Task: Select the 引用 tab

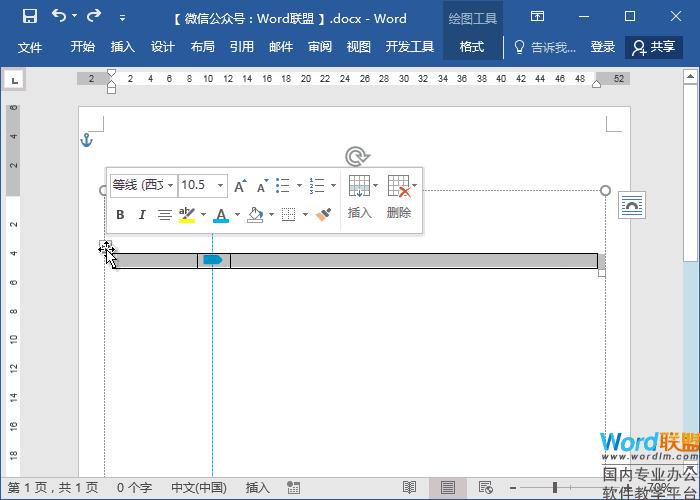Action: tap(242, 47)
